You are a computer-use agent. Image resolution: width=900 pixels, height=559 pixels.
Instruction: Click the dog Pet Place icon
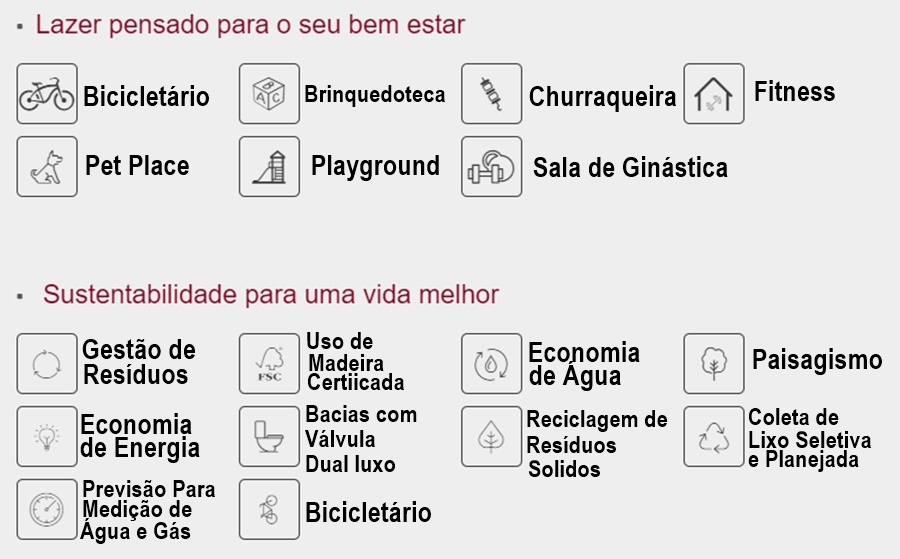tap(47, 166)
